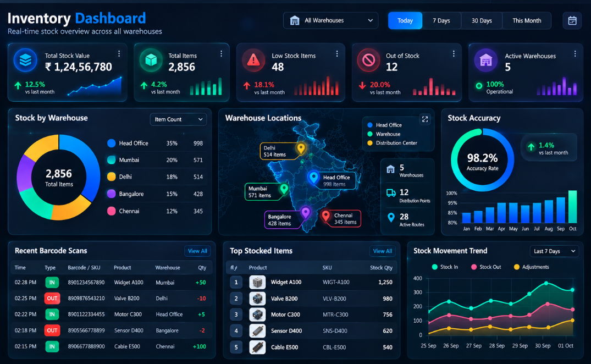Click the Chennai map pin
This screenshot has width=591, height=364.
[325, 216]
